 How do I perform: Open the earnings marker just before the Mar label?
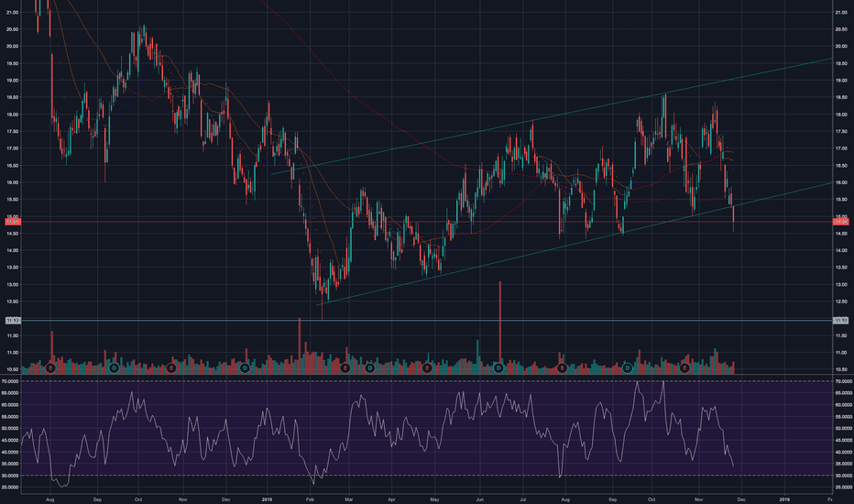pos(345,368)
